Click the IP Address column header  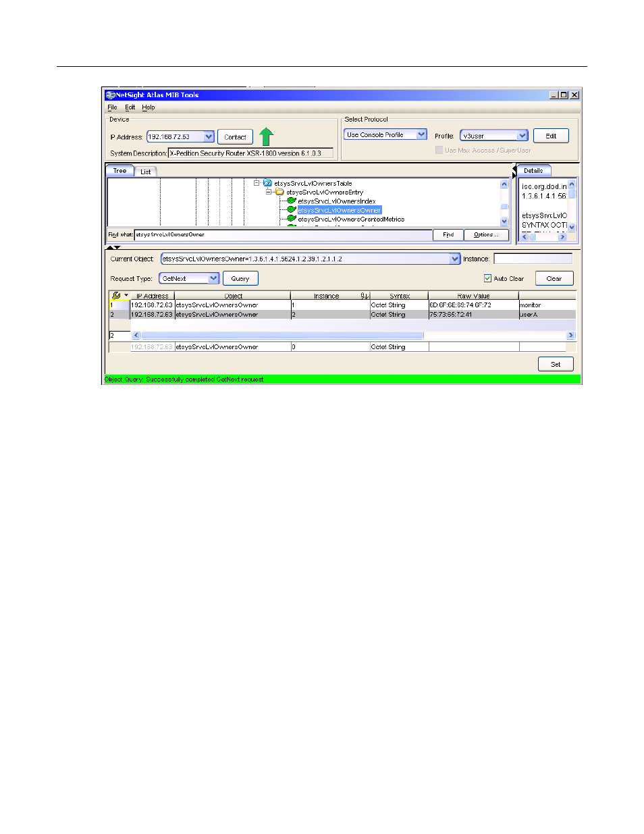coord(153,296)
